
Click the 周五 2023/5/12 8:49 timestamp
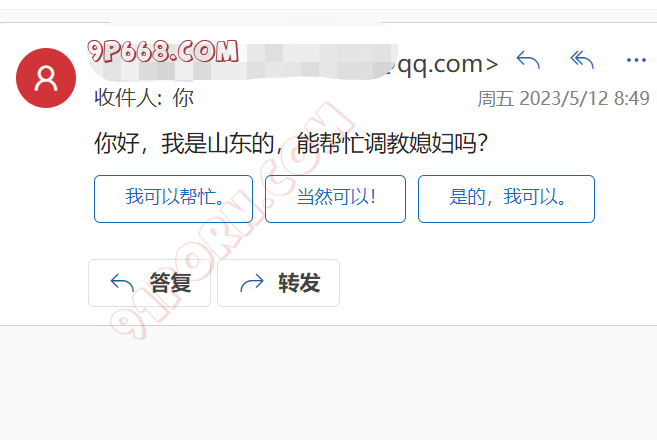pos(564,99)
